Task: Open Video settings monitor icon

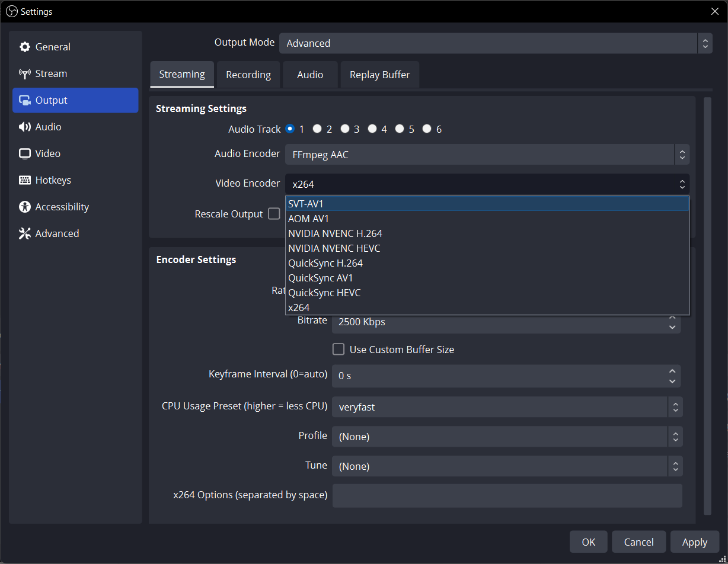Action: (x=24, y=153)
